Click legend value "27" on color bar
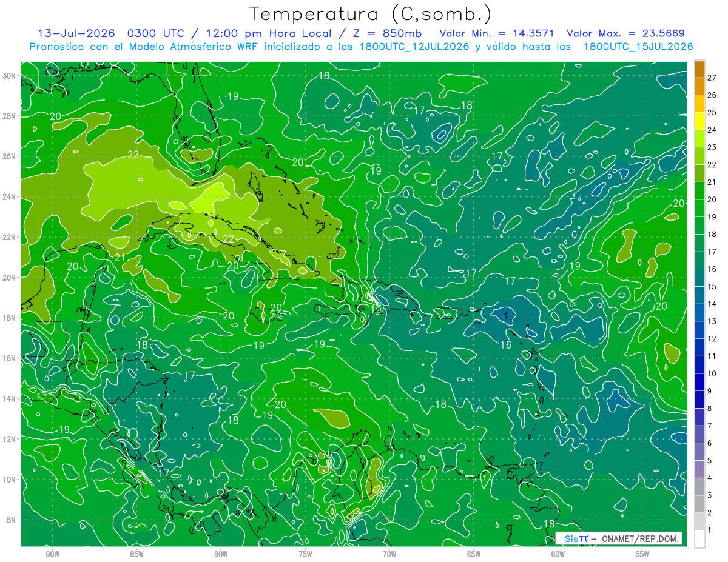The width and height of the screenshot is (728, 562). point(712,77)
